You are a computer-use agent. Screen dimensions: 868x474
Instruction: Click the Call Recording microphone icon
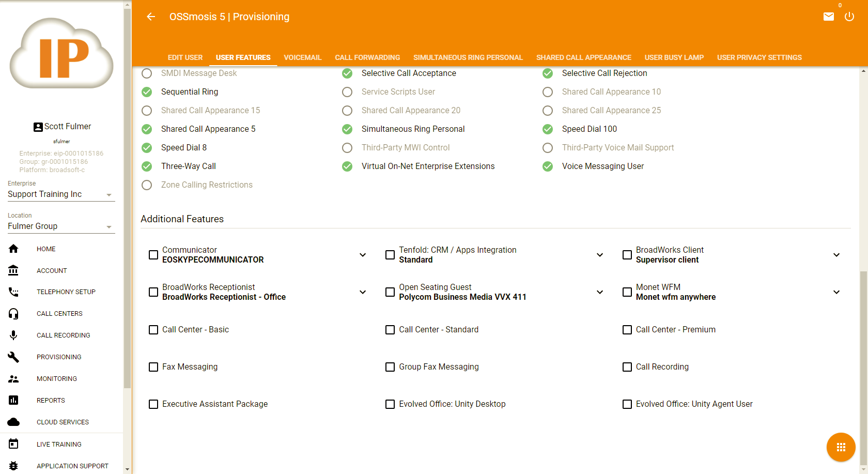(13, 335)
